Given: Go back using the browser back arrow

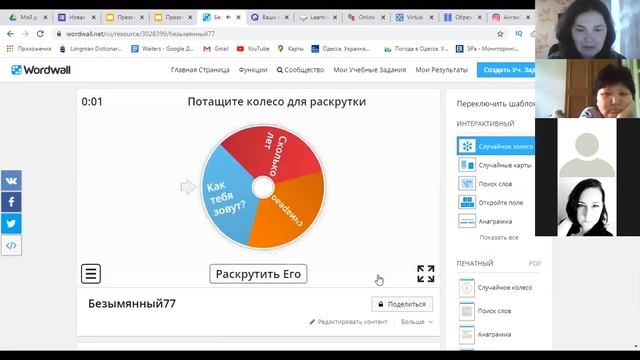Looking at the screenshot, I should coord(10,34).
